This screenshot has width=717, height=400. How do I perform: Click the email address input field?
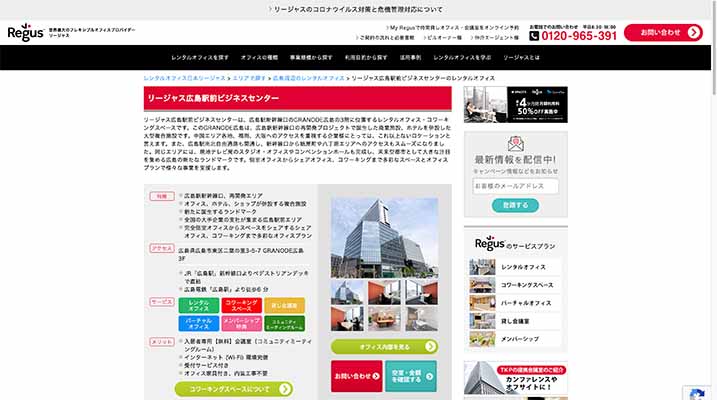[x=515, y=187]
